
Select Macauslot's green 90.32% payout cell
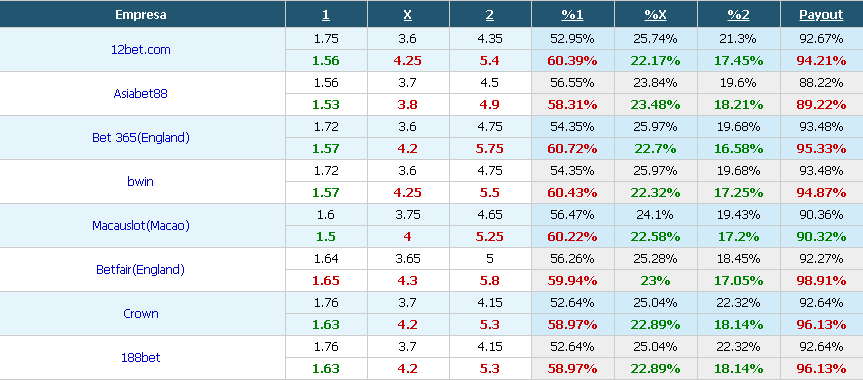pyautogui.click(x=821, y=237)
